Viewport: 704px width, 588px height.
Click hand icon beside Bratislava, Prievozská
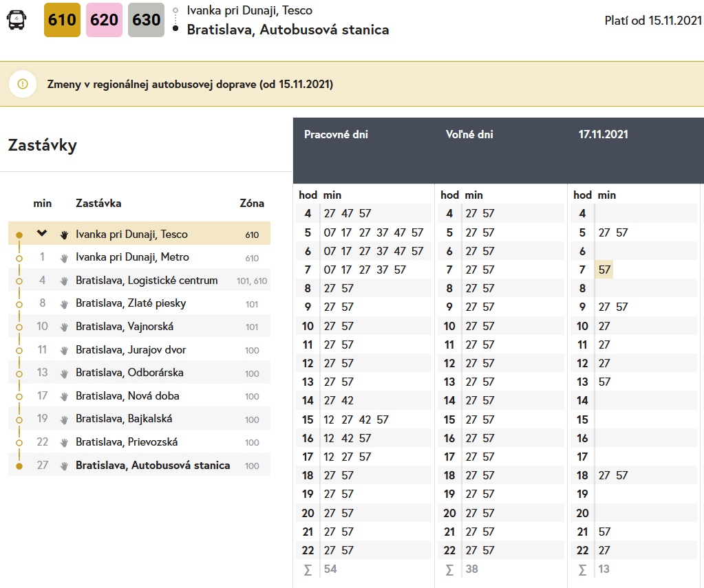(64, 442)
